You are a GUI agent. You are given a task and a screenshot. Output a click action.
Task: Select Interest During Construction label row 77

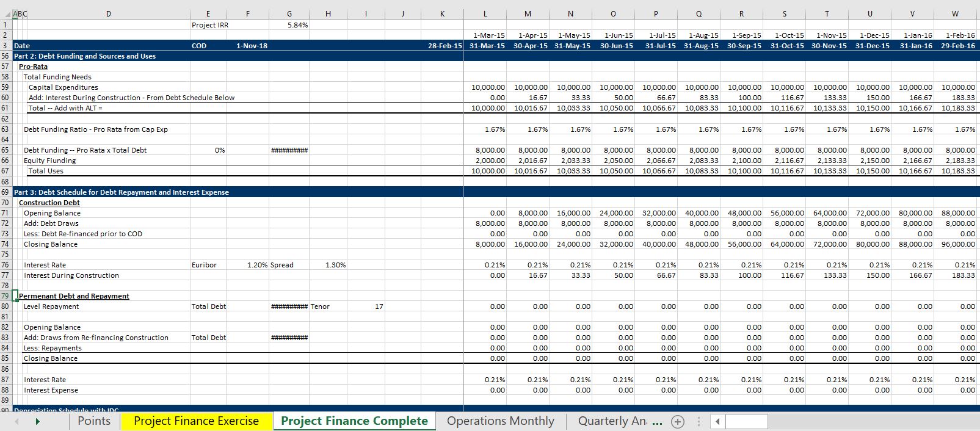(x=71, y=275)
